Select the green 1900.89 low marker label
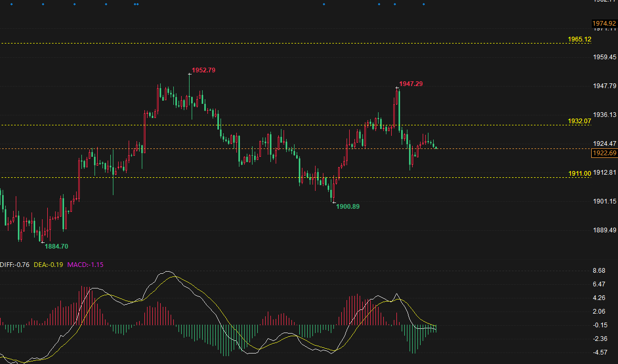Image resolution: width=618 pixels, height=364 pixels. click(x=348, y=207)
